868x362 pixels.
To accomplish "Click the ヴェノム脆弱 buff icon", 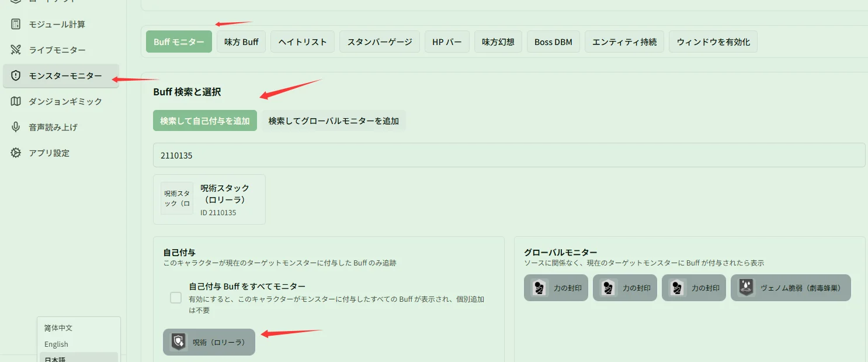I will [746, 288].
